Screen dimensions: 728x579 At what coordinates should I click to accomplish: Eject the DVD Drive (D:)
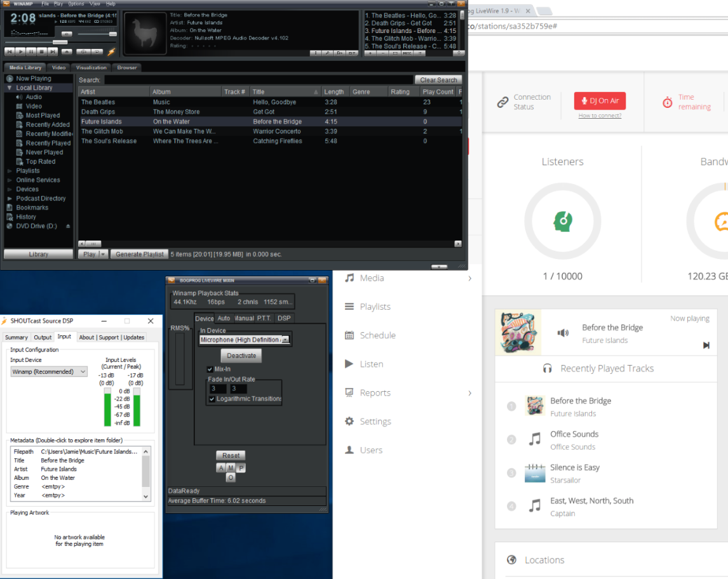tap(68, 227)
